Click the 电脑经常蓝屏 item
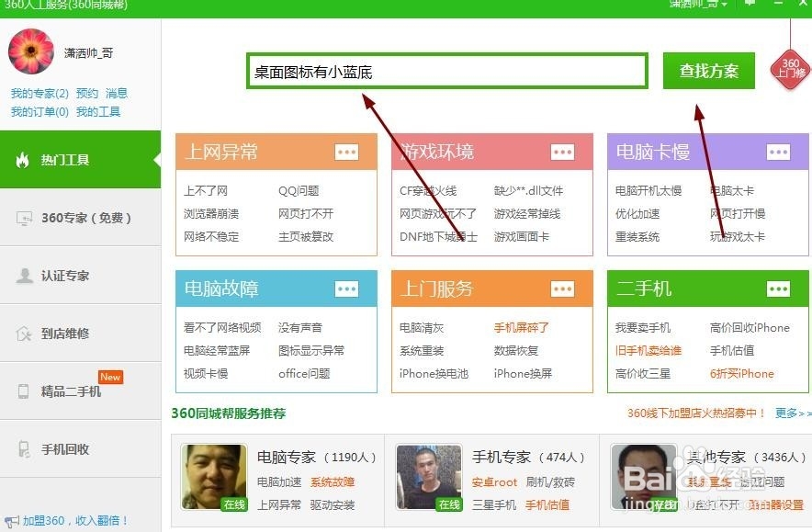This screenshot has height=532, width=812. [217, 351]
